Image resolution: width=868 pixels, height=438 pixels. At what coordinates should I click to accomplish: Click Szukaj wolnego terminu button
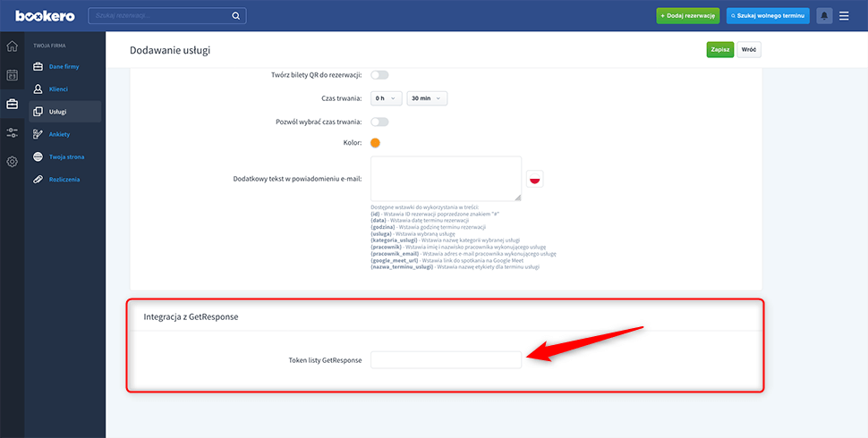(768, 16)
